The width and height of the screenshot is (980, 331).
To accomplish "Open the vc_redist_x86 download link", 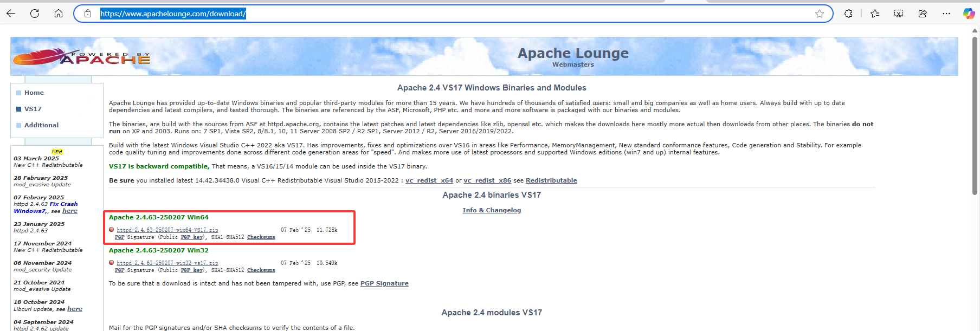I will coord(487,180).
